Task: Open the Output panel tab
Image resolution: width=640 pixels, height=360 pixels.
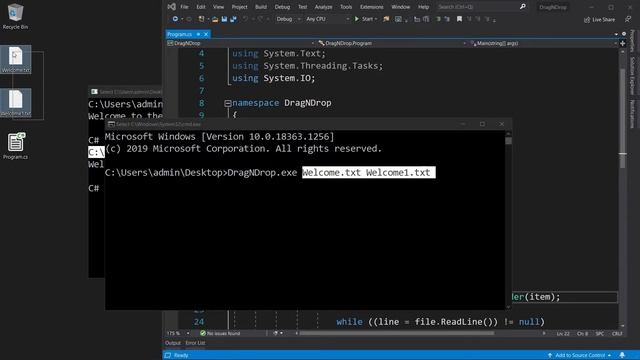Action: click(173, 343)
